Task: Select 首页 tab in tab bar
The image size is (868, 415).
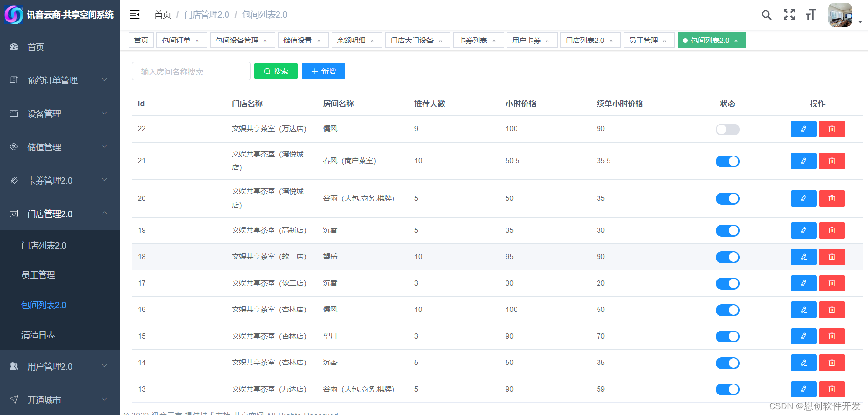Action: (x=141, y=41)
